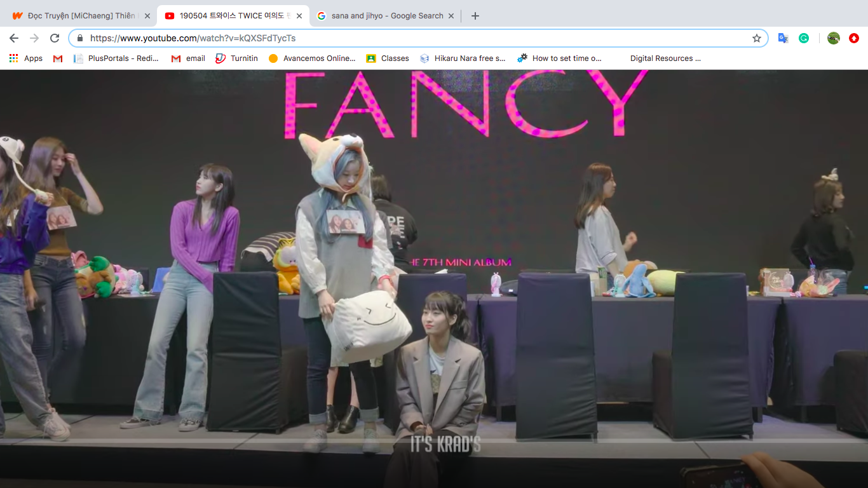Image resolution: width=868 pixels, height=488 pixels.
Task: Bookmark this page with the star icon
Action: click(756, 38)
